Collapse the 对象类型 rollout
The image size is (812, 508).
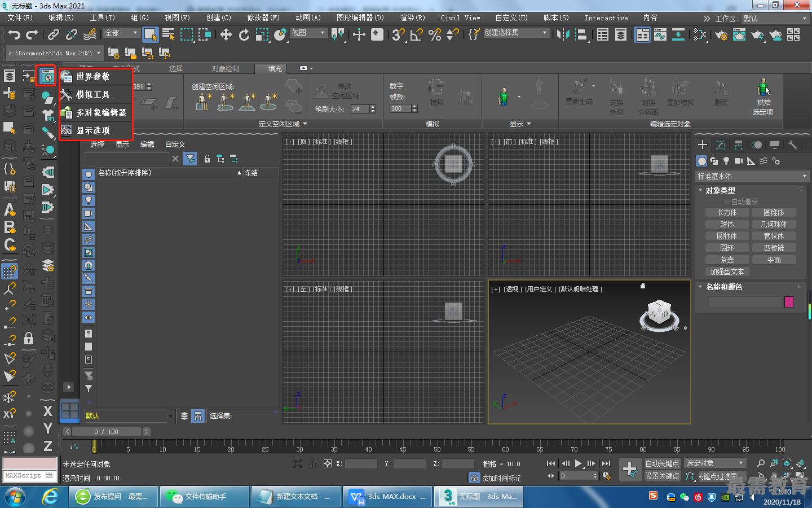(x=720, y=190)
